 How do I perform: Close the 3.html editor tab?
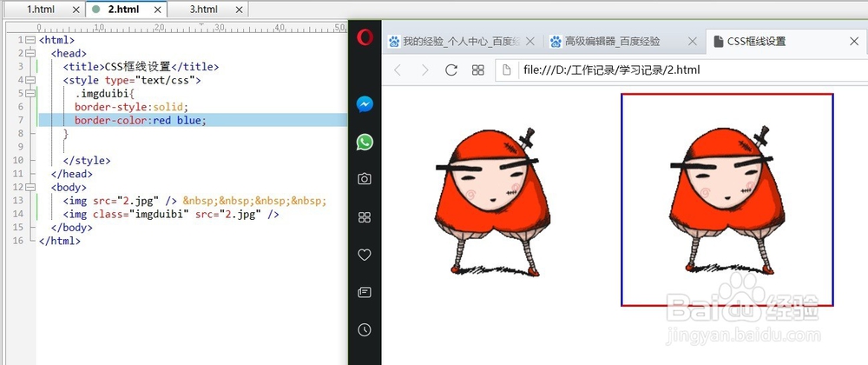coord(240,10)
